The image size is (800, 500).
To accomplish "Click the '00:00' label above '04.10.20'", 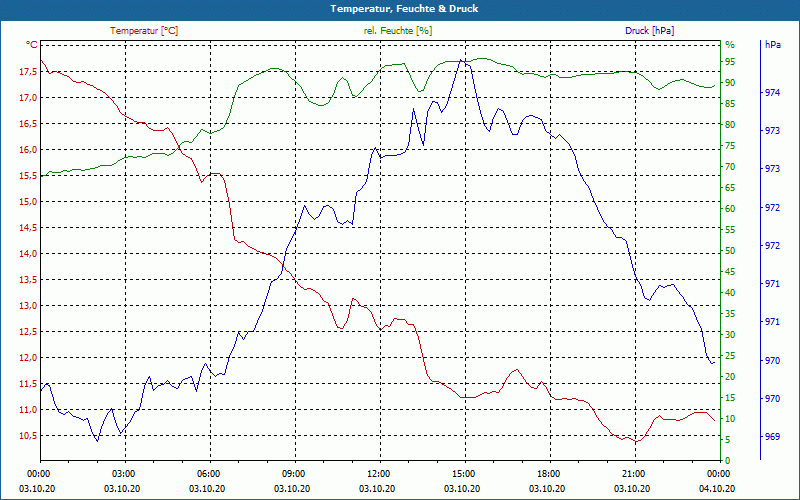I will (x=717, y=474).
